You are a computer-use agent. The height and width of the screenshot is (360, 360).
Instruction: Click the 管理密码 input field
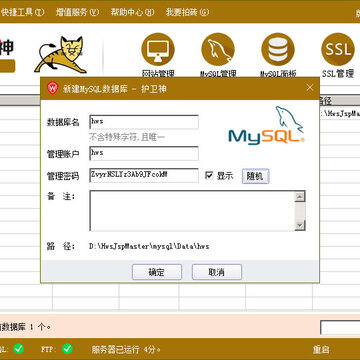pos(144,175)
